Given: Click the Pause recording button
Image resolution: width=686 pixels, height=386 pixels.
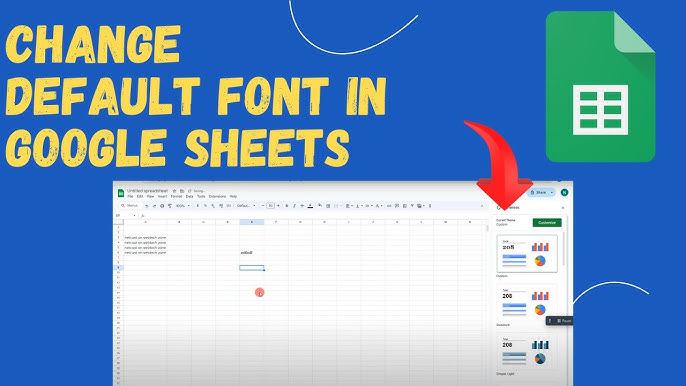Looking at the screenshot, I should (x=564, y=321).
